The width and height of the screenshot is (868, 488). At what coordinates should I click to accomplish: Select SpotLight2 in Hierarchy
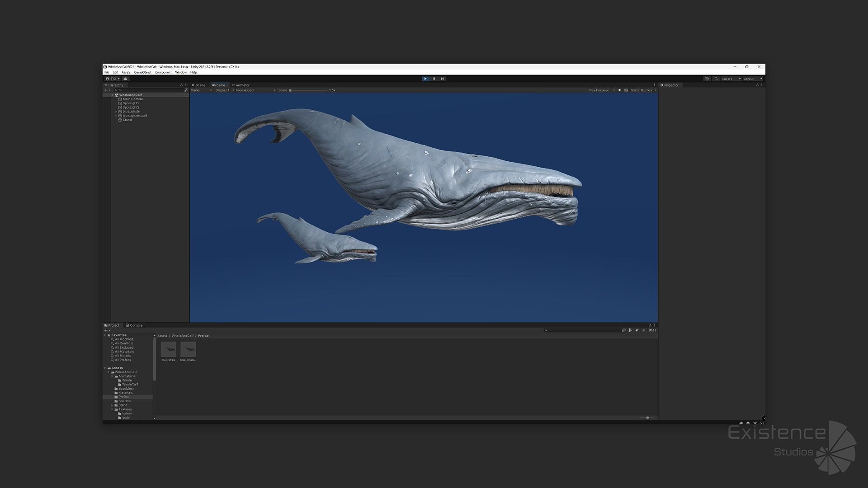point(131,108)
